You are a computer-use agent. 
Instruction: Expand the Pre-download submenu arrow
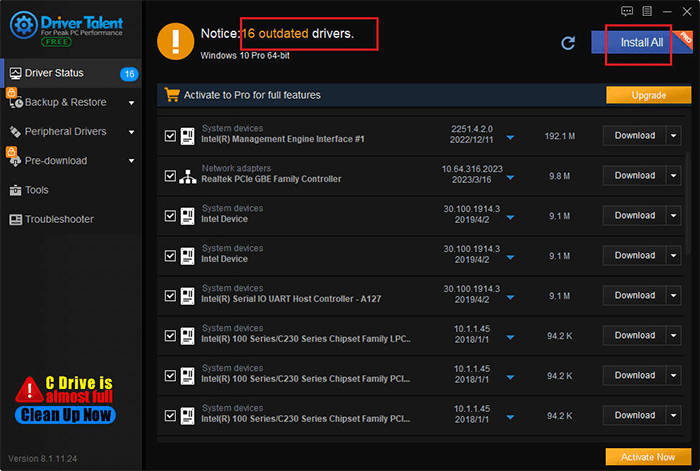(x=131, y=161)
